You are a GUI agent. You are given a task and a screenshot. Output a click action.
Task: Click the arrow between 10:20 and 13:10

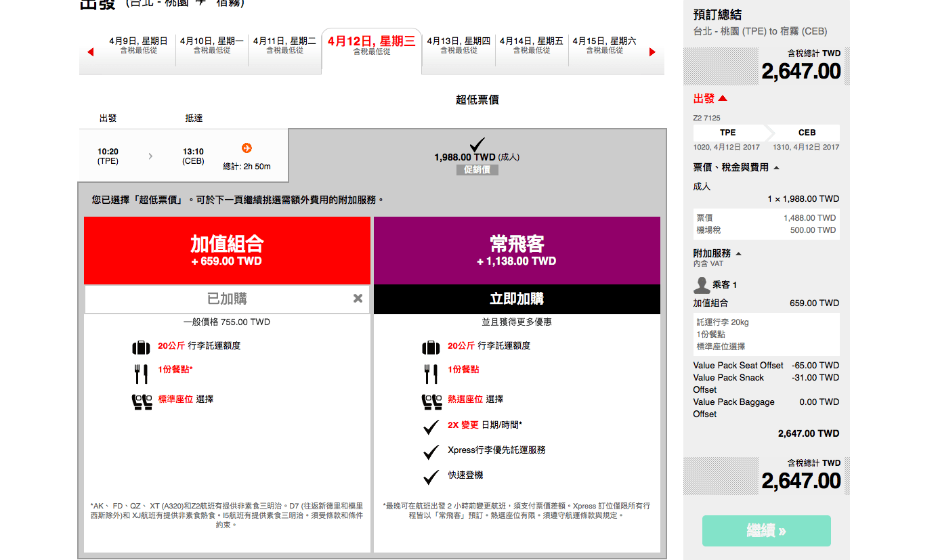click(150, 156)
